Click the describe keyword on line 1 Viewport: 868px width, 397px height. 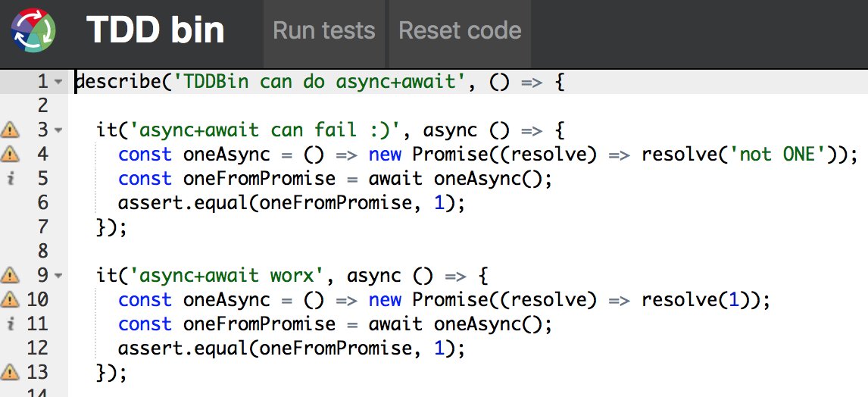coord(118,82)
